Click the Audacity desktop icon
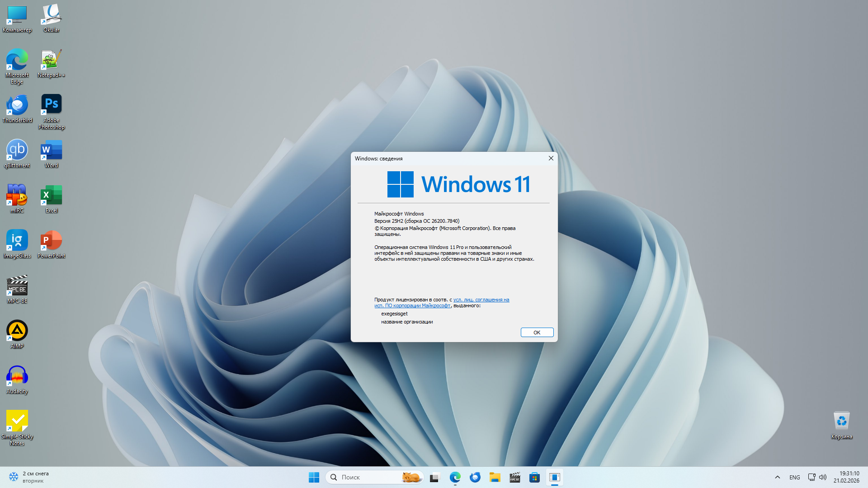 [17, 379]
